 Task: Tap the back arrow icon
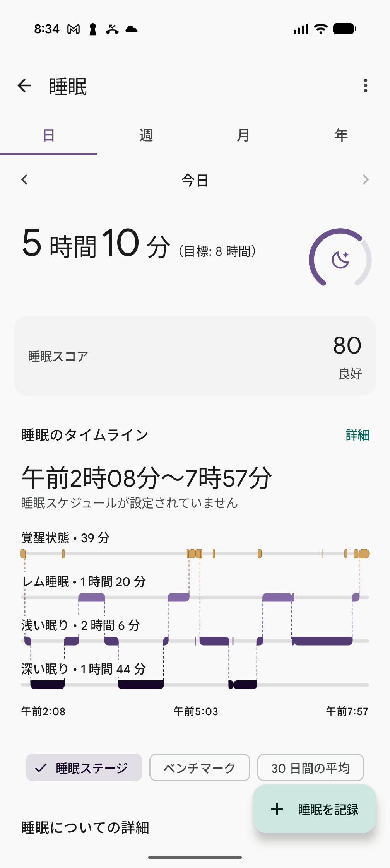click(x=24, y=86)
